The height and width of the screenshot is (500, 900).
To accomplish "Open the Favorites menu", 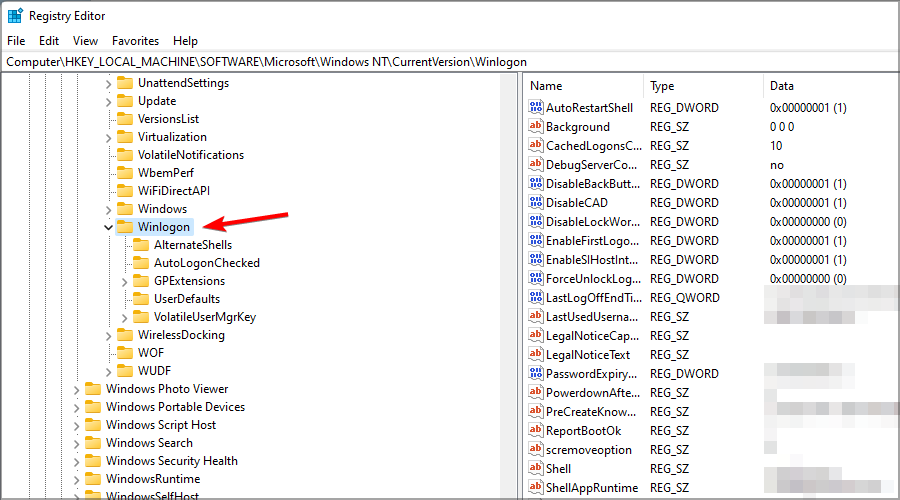I will click(x=135, y=41).
